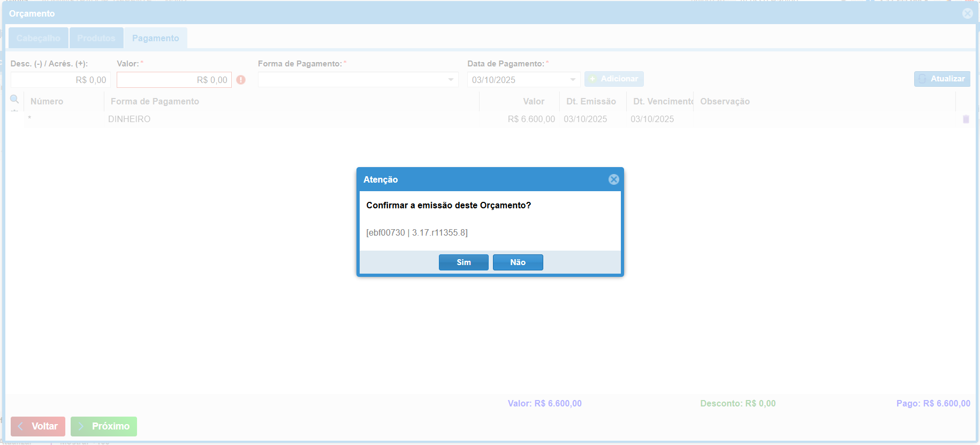Viewport: 980px width, 445px height.
Task: Confirm the budget emission with Sim
Action: pos(463,262)
